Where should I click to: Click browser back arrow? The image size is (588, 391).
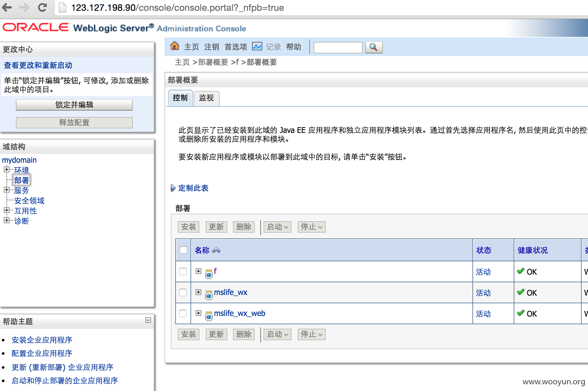7,7
